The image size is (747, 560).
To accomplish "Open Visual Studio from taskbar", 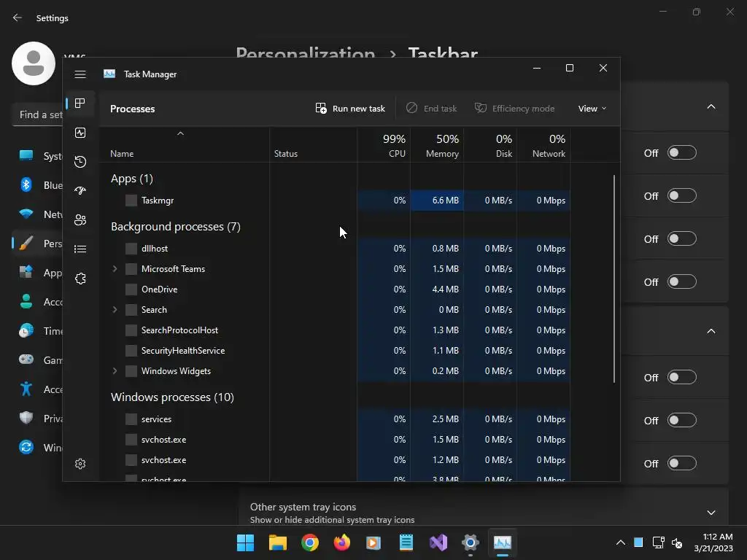I will (x=438, y=542).
